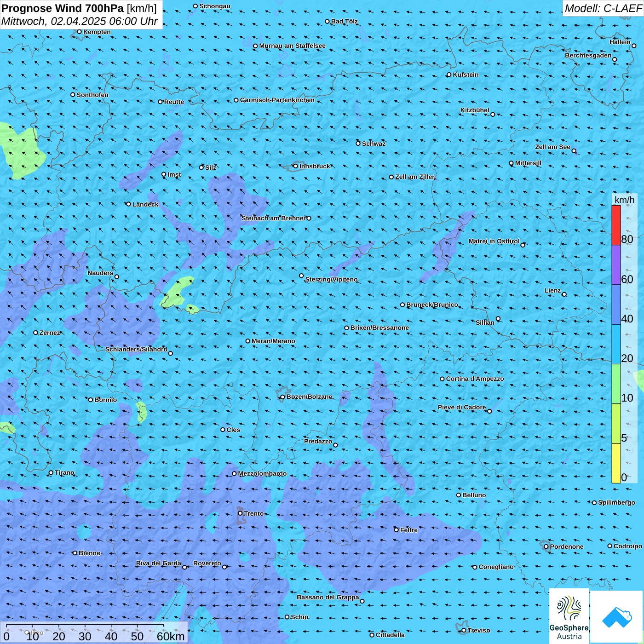Click the Landeck city label

pos(145,204)
